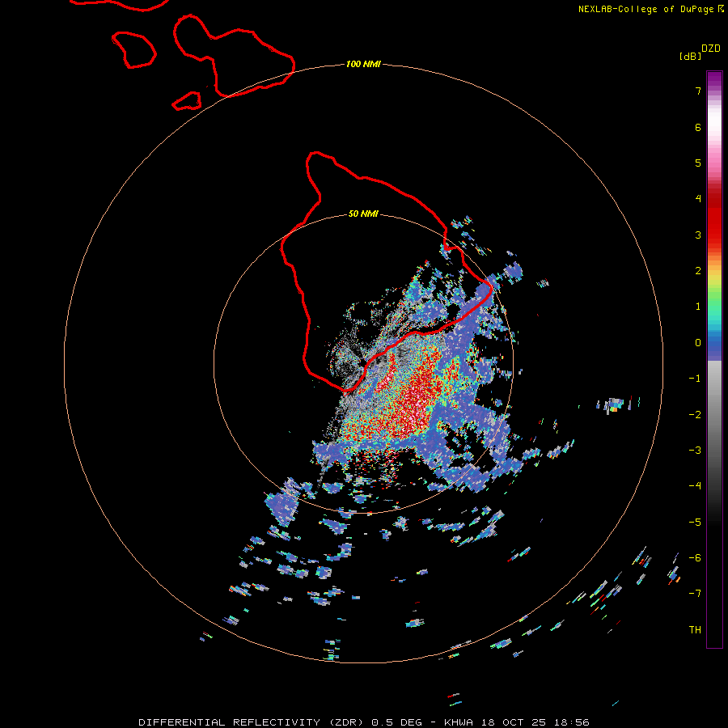
Task: Click the (ZDR) abbreviation in the caption
Action: (x=346, y=722)
